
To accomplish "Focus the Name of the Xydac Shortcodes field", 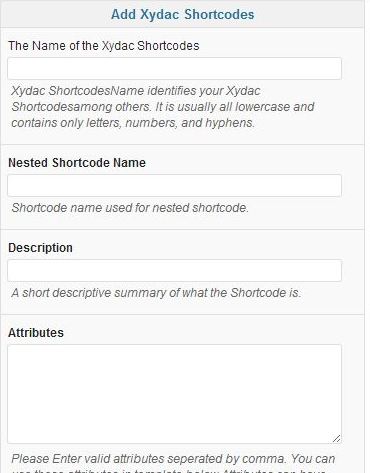I will (174, 68).
